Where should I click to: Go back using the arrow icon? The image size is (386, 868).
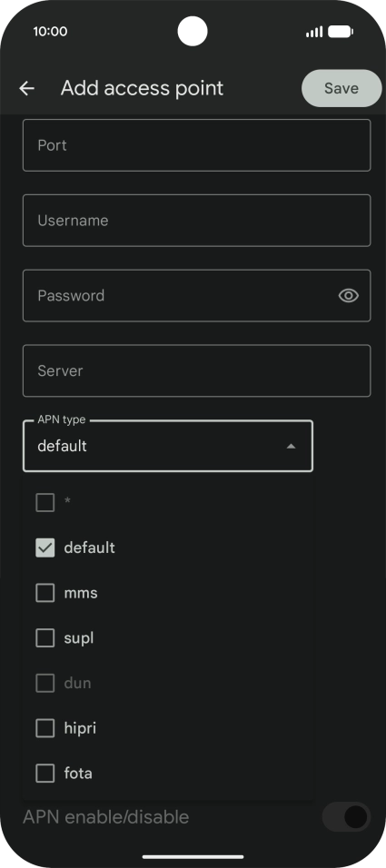pyautogui.click(x=26, y=88)
